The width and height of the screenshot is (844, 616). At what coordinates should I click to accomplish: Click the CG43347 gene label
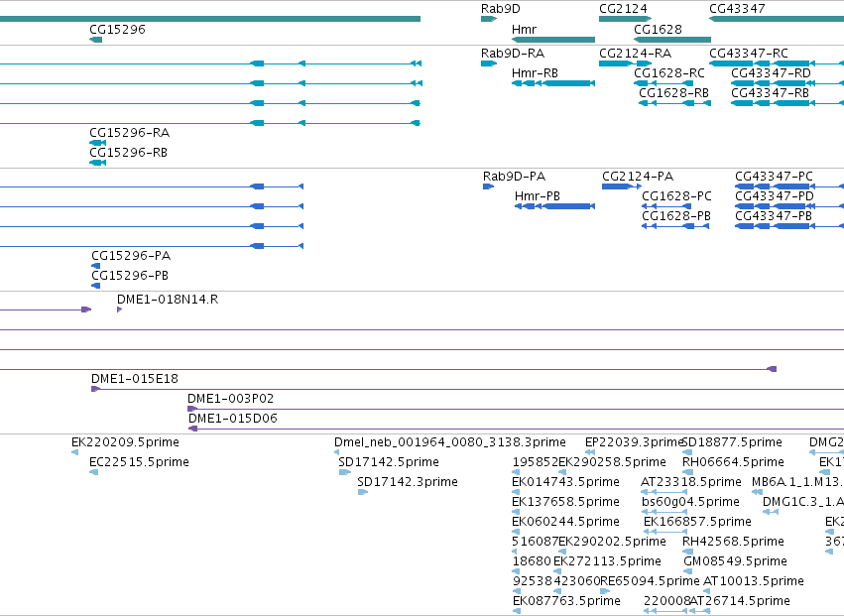click(x=737, y=9)
